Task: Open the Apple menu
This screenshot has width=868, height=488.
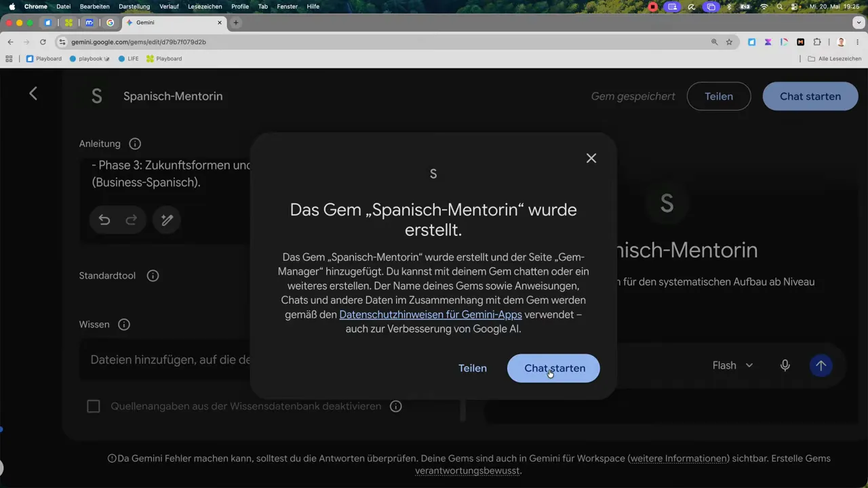Action: click(12, 6)
